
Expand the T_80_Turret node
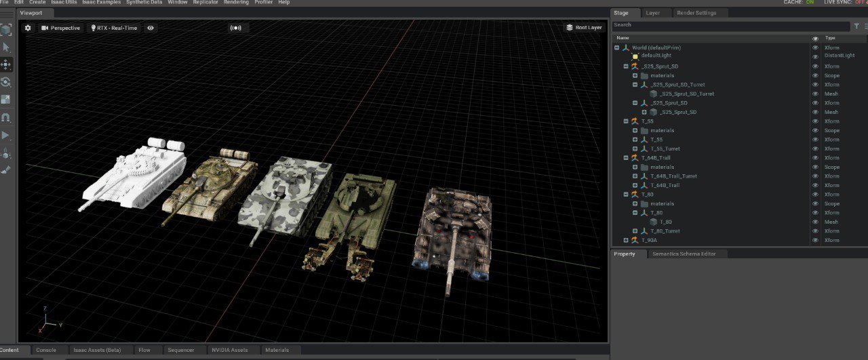pos(635,231)
